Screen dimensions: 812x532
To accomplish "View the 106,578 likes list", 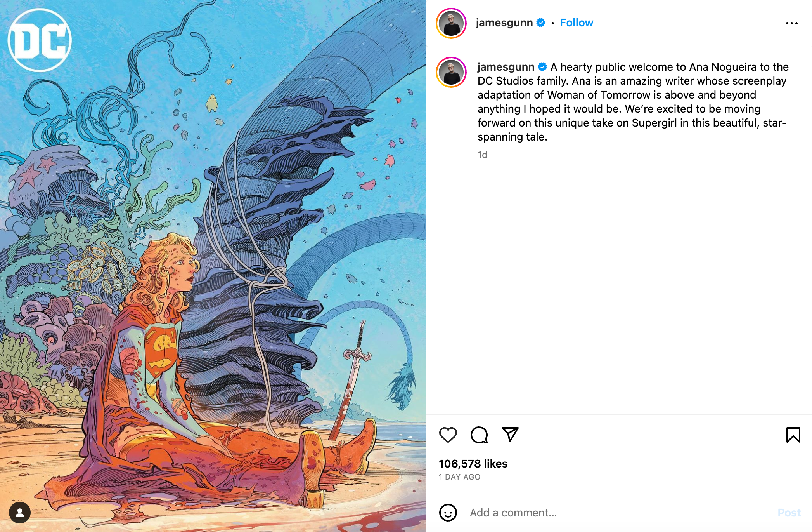I will (473, 464).
